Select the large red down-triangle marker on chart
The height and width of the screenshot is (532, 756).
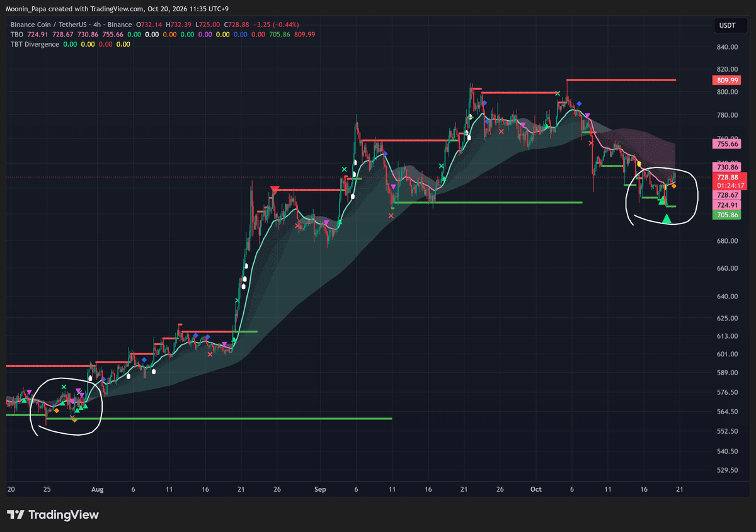pos(275,190)
